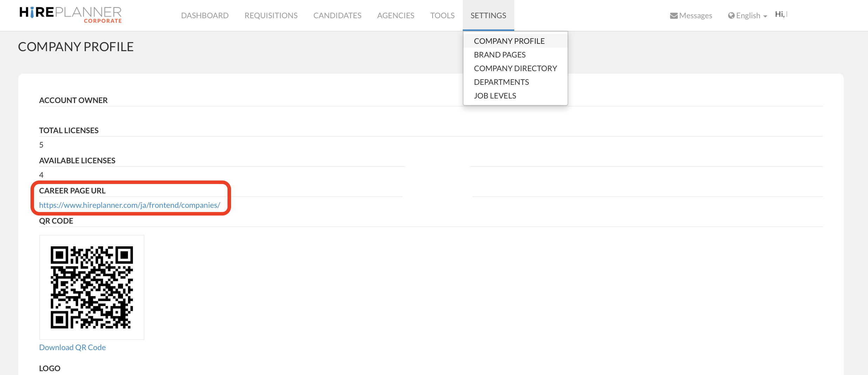Open the Requisitions section
This screenshot has width=868, height=375.
(271, 15)
